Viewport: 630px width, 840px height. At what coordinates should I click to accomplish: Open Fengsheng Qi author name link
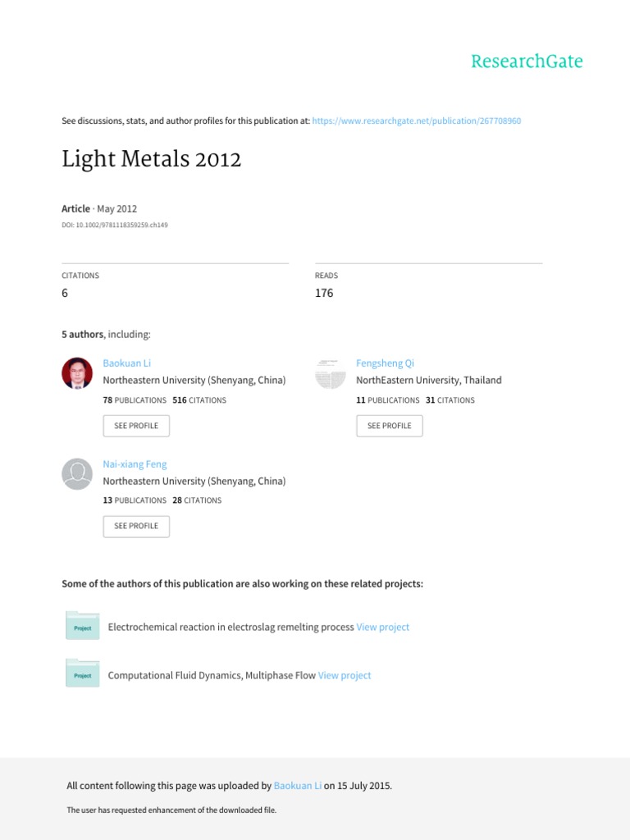[x=385, y=363]
